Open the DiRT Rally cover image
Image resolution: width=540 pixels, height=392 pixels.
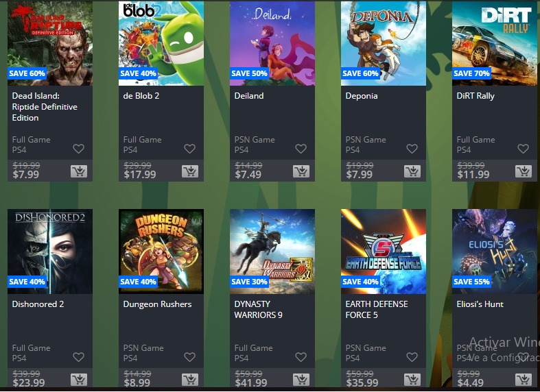coord(495,43)
